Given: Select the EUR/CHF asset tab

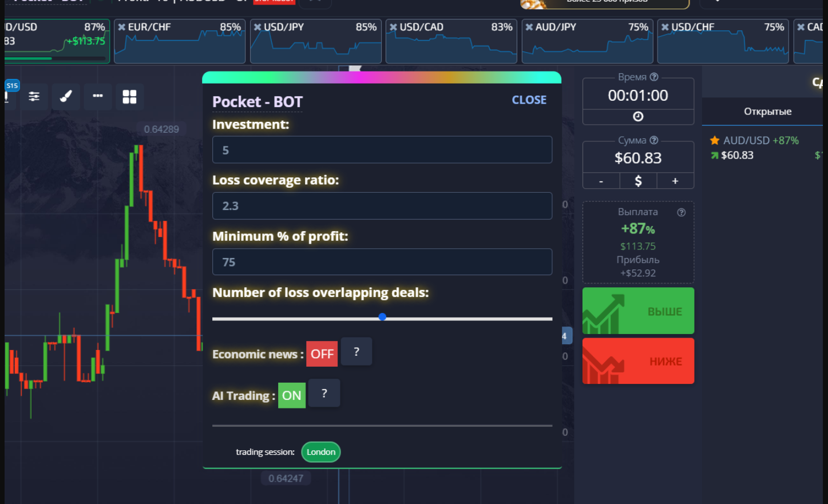Looking at the screenshot, I should pyautogui.click(x=180, y=41).
